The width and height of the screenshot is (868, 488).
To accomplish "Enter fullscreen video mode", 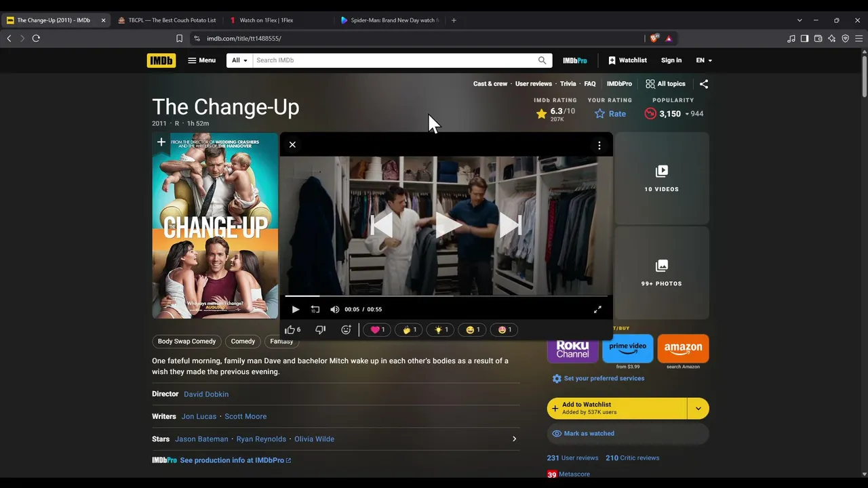I will 597,309.
